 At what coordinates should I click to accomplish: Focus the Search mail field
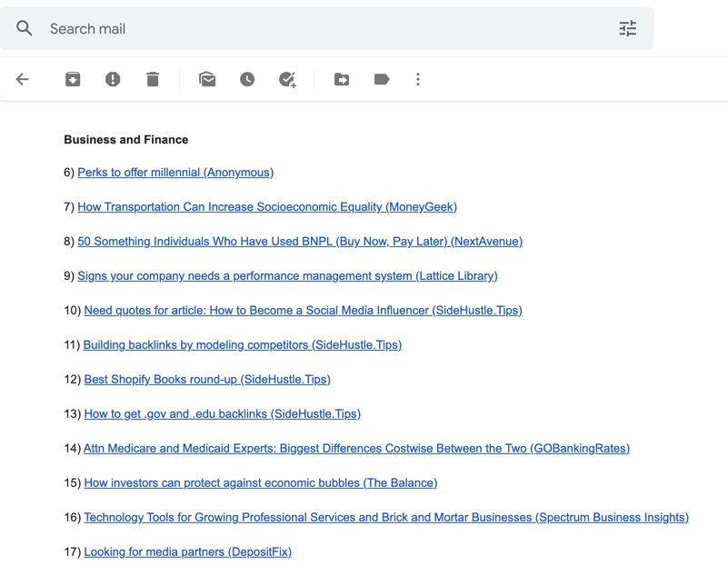point(327,28)
